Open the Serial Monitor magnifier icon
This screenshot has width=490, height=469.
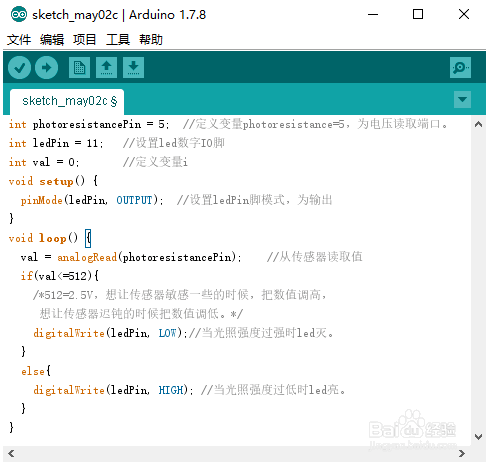pos(460,68)
